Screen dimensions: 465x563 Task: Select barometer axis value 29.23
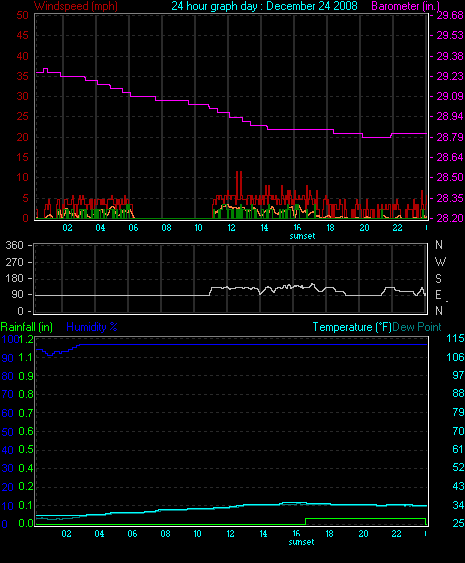click(450, 76)
